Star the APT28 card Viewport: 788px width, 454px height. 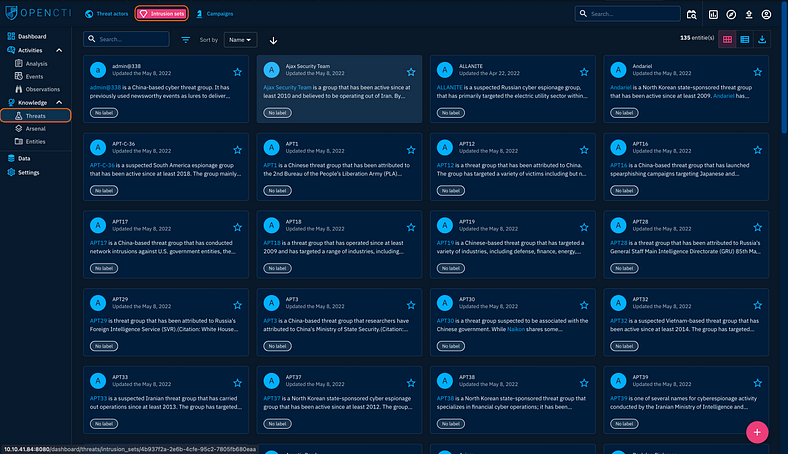(758, 227)
